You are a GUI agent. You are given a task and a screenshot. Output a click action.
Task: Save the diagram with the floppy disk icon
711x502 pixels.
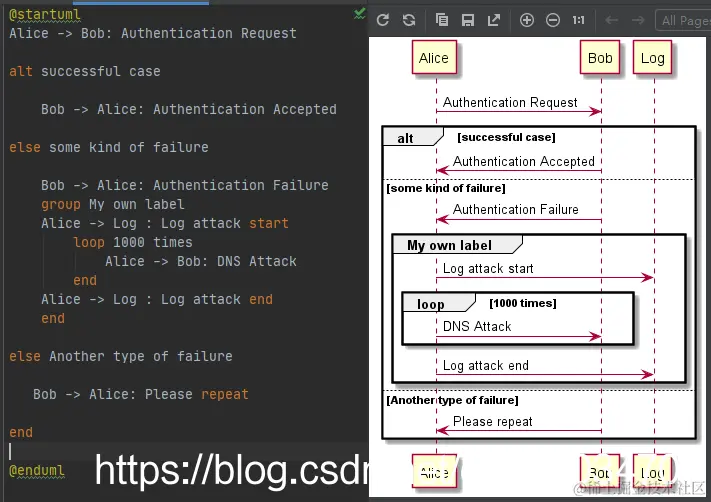coord(468,20)
